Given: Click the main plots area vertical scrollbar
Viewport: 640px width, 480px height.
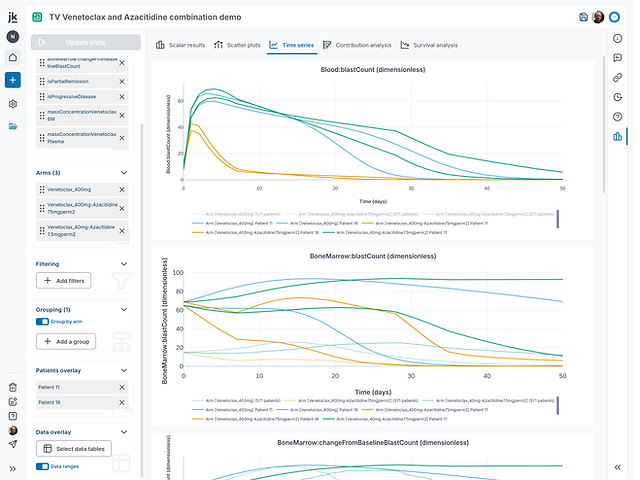Looking at the screenshot, I should pyautogui.click(x=604, y=124).
